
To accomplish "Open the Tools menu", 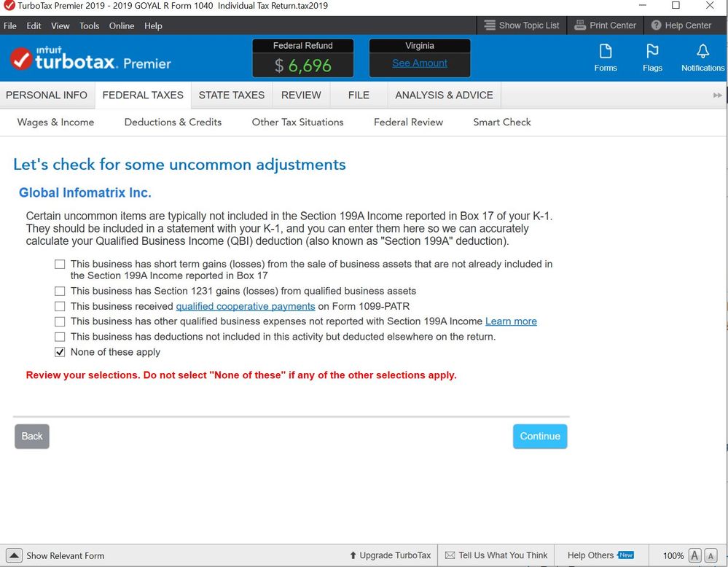I will coord(89,26).
